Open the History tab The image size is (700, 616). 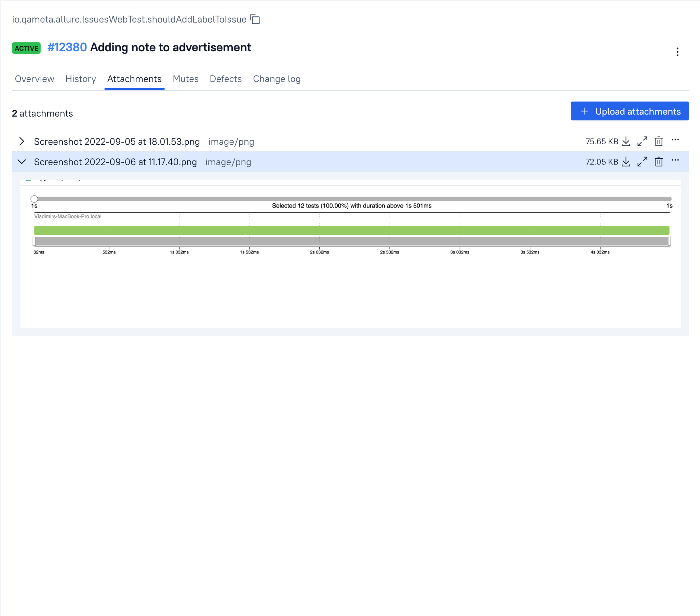(x=80, y=79)
